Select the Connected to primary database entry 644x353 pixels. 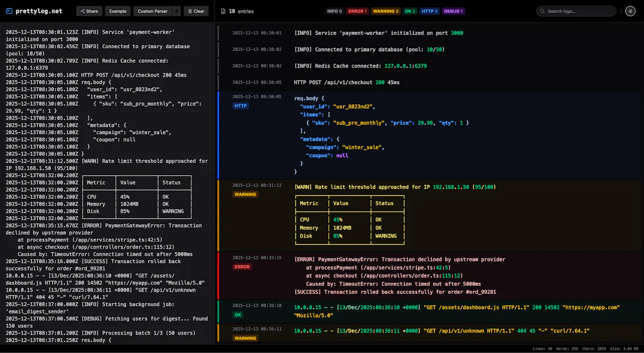430,49
